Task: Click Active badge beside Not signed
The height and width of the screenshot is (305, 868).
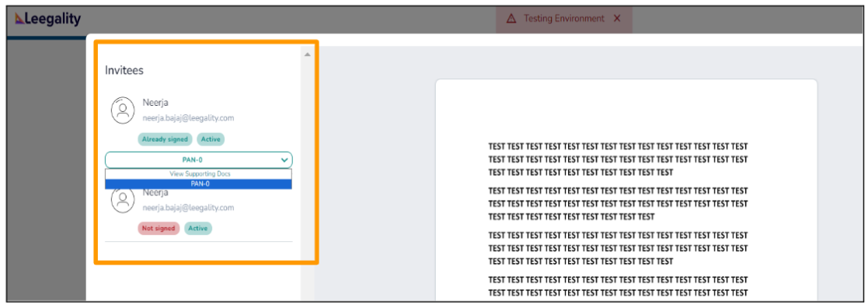Action: [198, 229]
